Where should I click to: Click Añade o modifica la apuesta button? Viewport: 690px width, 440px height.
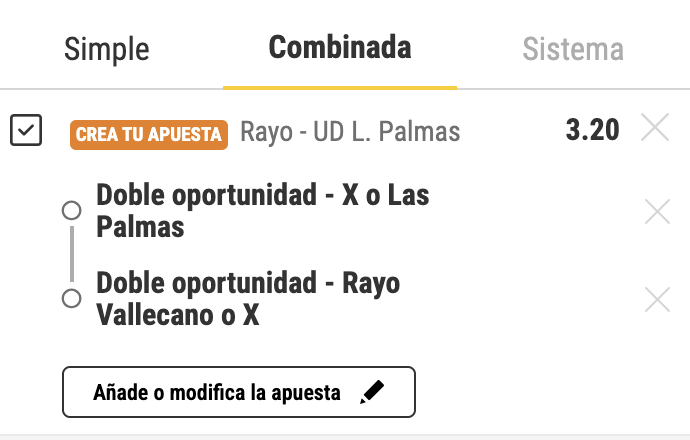point(239,392)
